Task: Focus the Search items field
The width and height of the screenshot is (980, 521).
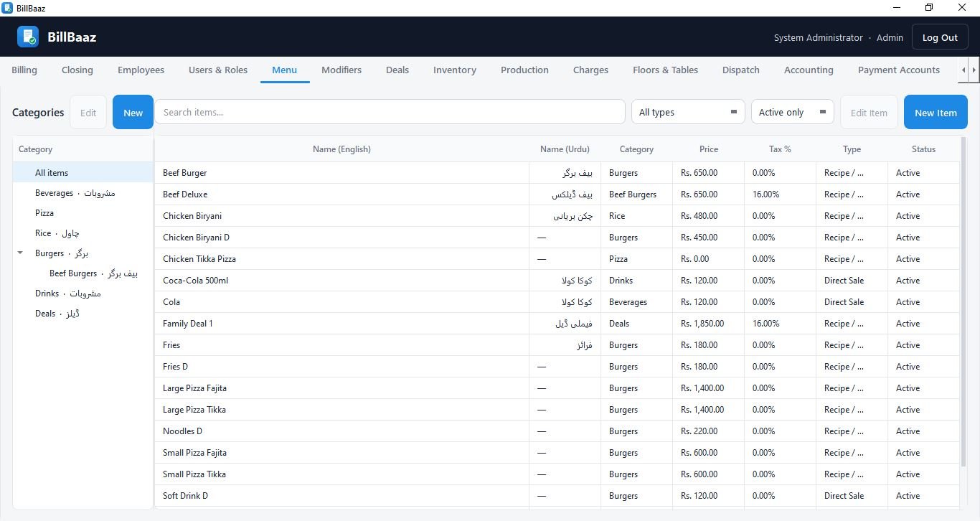Action: 390,112
